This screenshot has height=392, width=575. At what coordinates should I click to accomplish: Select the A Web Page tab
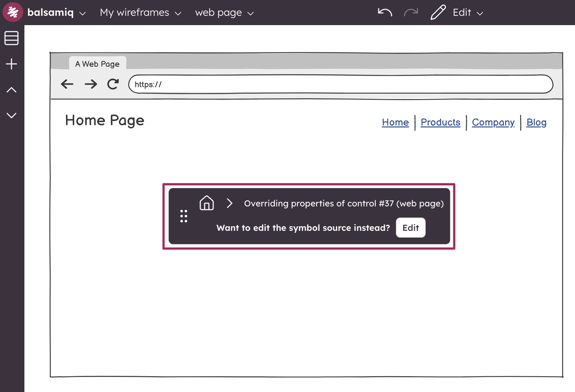[x=97, y=64]
